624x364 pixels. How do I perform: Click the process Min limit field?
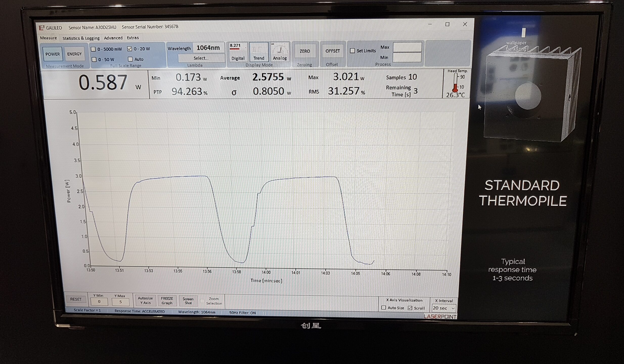click(x=407, y=57)
